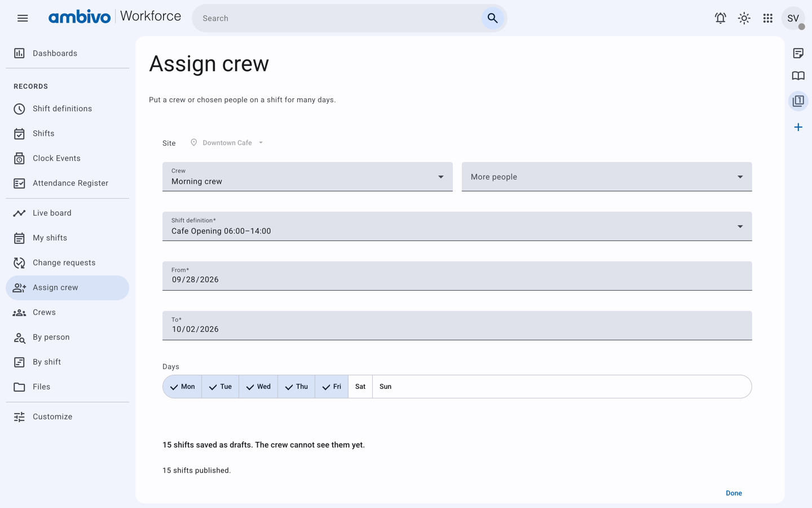Screen dimensions: 812x508
Task: Click the Assign crew page heading
Action: 209,64
